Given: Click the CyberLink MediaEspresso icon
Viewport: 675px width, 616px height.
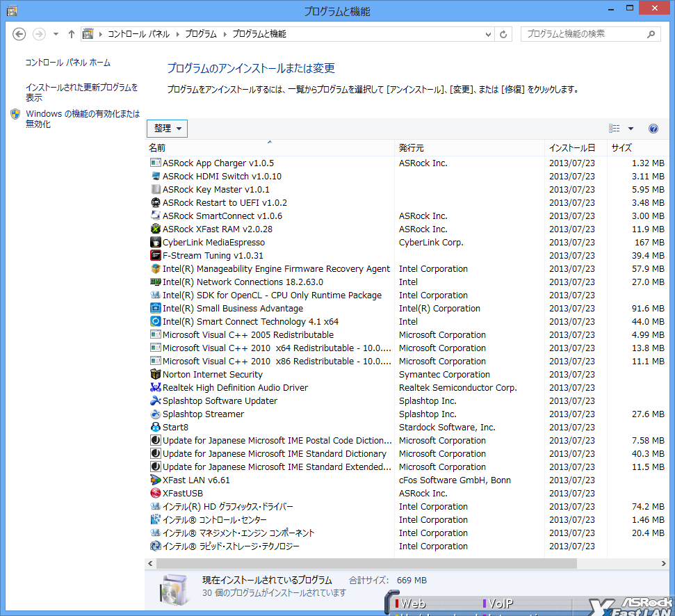Looking at the screenshot, I should tap(156, 243).
